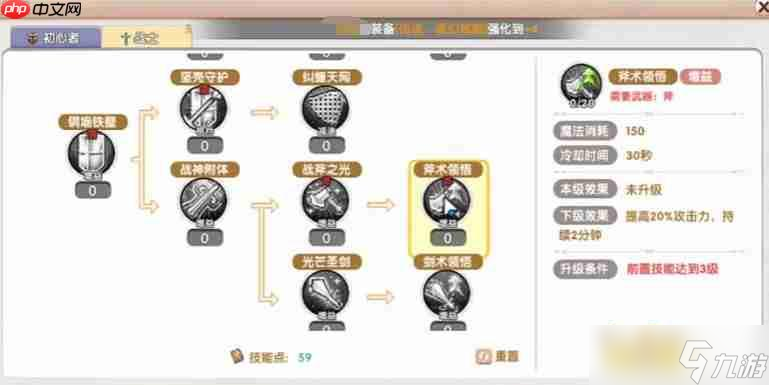The height and width of the screenshot is (385, 769).
Task: Click the 下级效果 label
Action: click(x=585, y=216)
